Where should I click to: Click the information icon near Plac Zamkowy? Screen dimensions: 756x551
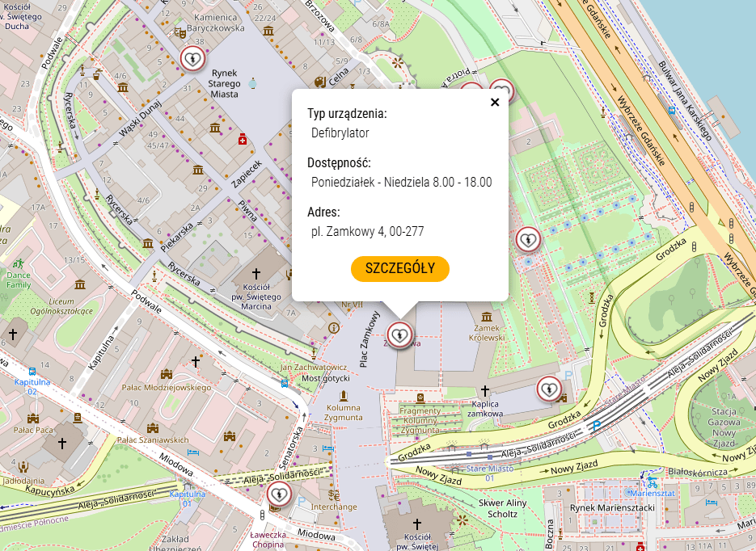[x=334, y=327]
